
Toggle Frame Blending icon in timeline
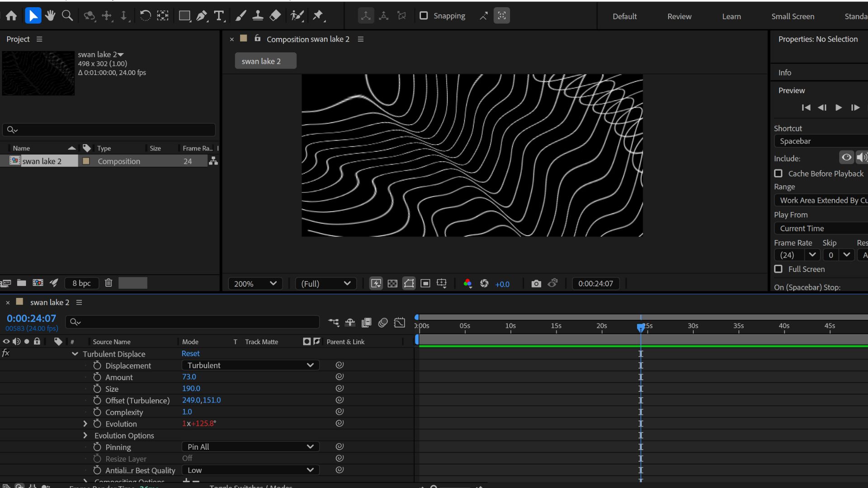[x=367, y=322]
